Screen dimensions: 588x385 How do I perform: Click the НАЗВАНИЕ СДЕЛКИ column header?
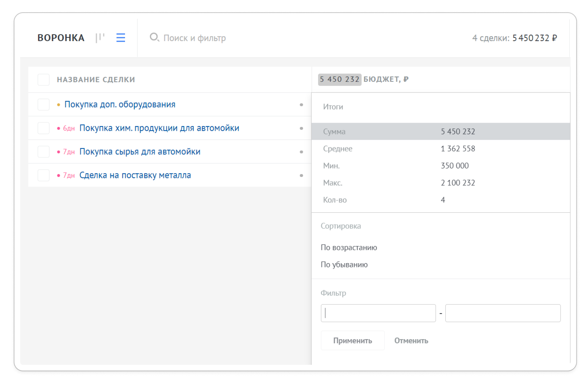96,79
